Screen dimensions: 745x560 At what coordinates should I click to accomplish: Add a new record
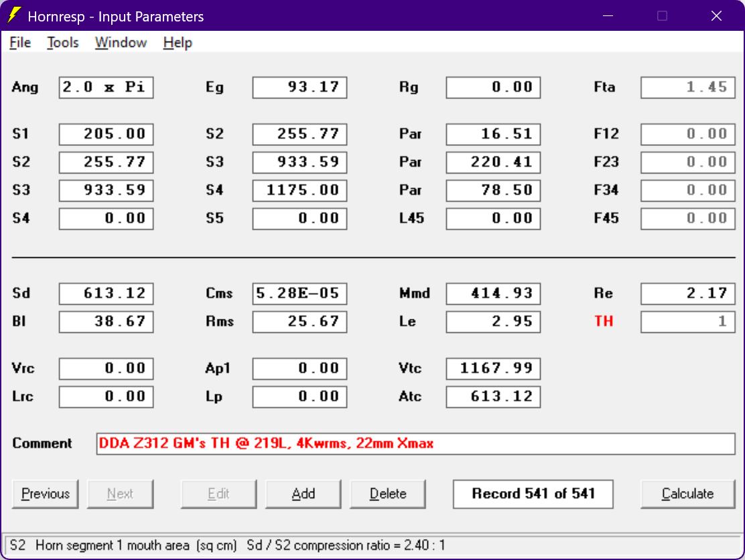[x=303, y=494]
